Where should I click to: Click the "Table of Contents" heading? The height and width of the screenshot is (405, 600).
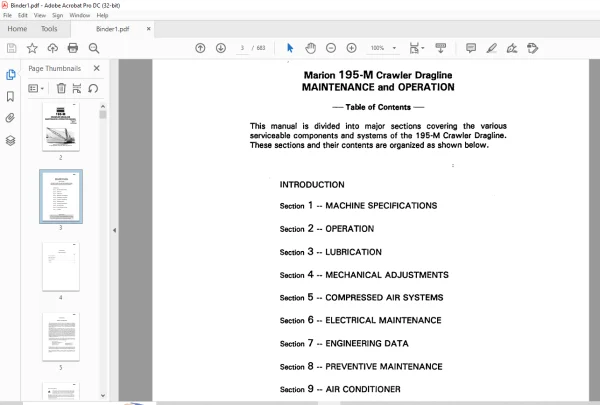(x=378, y=107)
